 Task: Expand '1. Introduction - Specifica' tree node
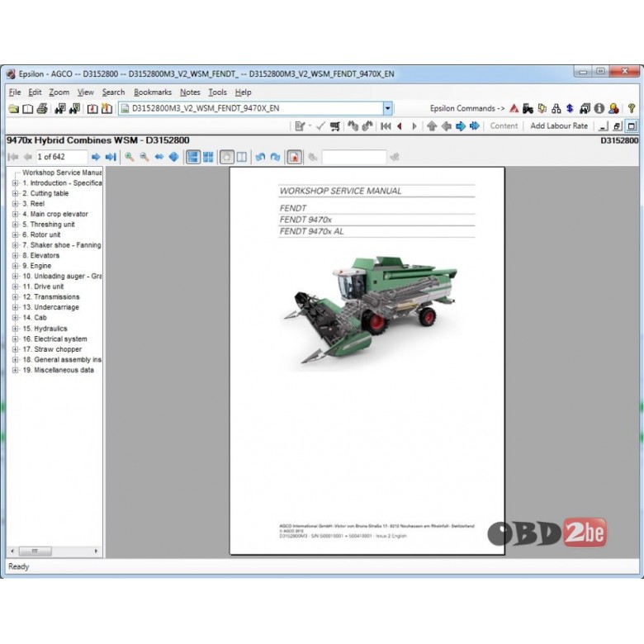(x=15, y=183)
